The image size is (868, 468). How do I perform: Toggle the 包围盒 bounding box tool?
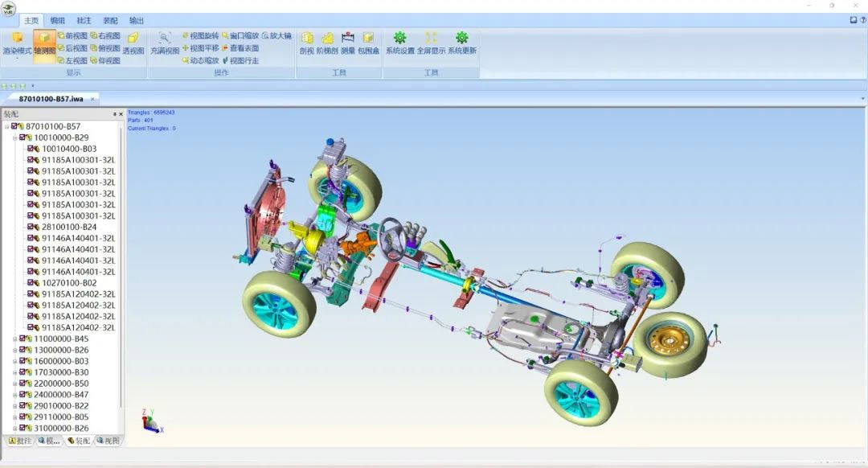368,43
